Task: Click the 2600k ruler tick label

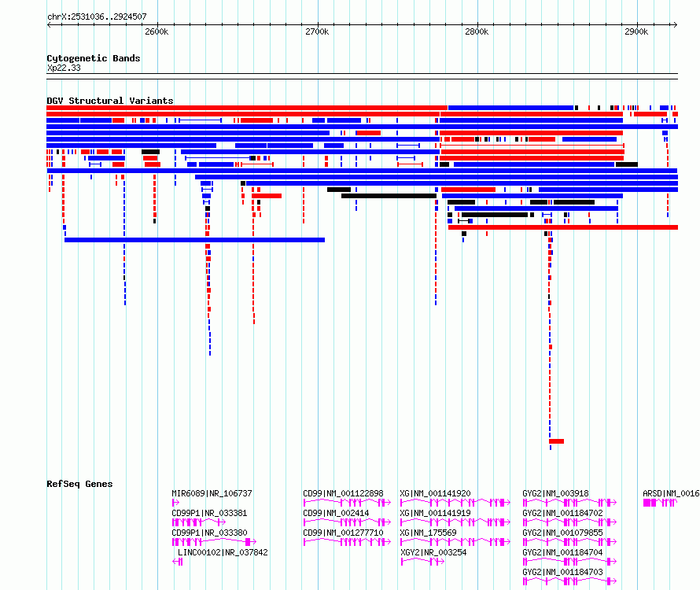Action: click(x=157, y=31)
